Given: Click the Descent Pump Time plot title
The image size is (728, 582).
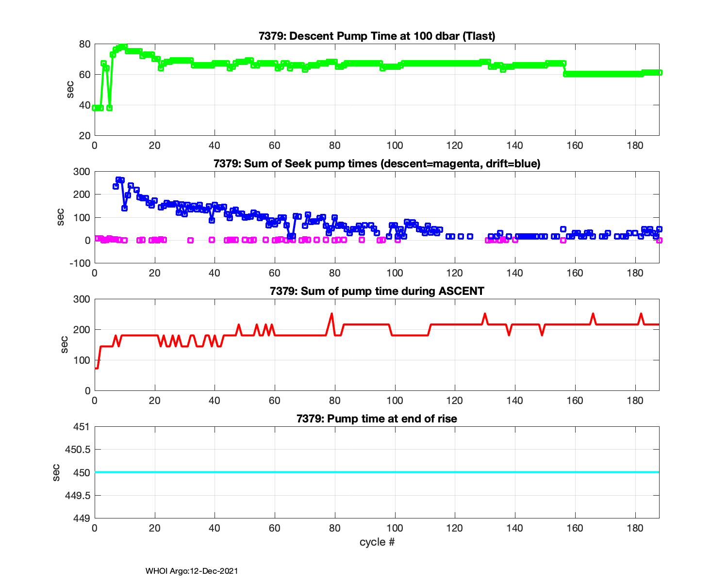Looking at the screenshot, I should (x=377, y=36).
